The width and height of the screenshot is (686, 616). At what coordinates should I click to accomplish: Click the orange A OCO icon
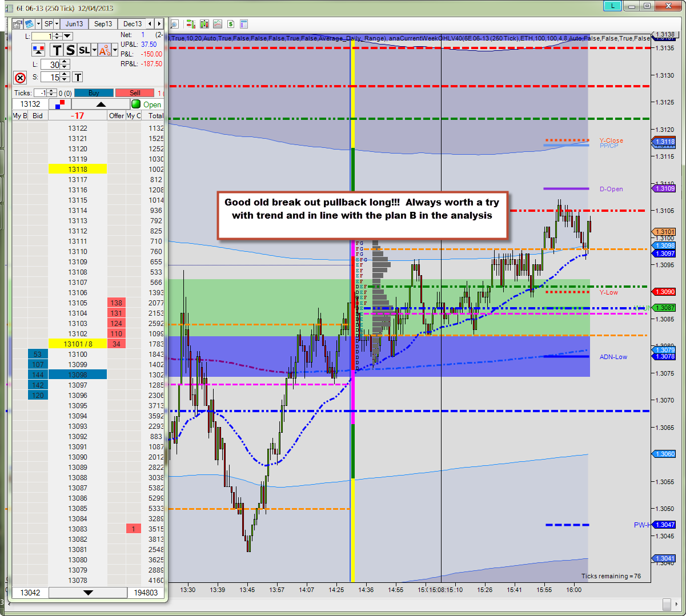click(x=105, y=50)
